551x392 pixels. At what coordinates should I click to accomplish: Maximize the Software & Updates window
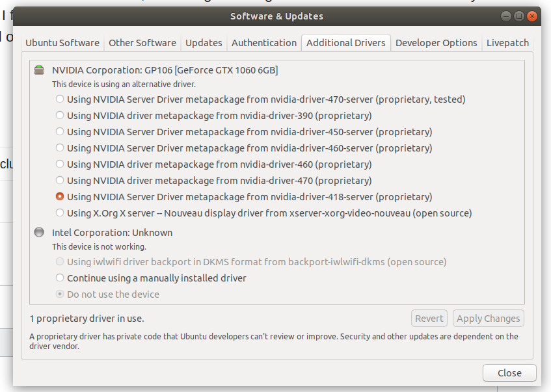coord(519,16)
